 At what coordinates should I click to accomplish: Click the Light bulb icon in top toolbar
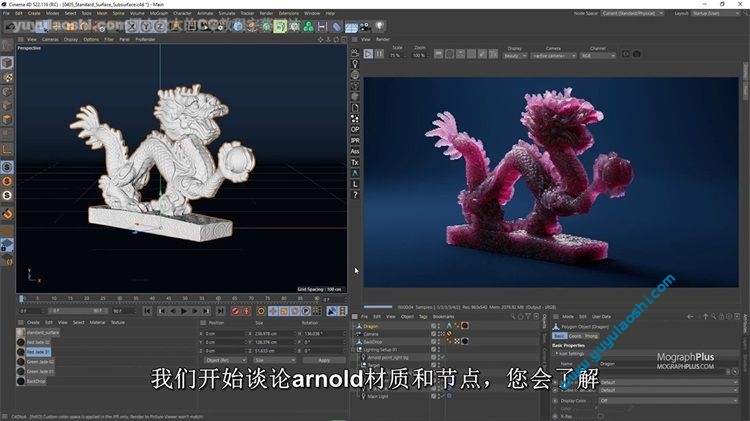[379, 26]
